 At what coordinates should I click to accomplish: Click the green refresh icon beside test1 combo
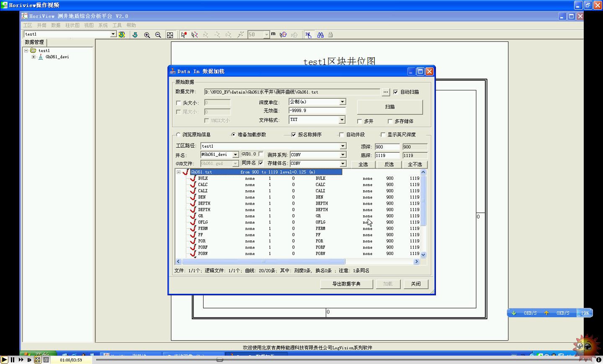tap(122, 35)
